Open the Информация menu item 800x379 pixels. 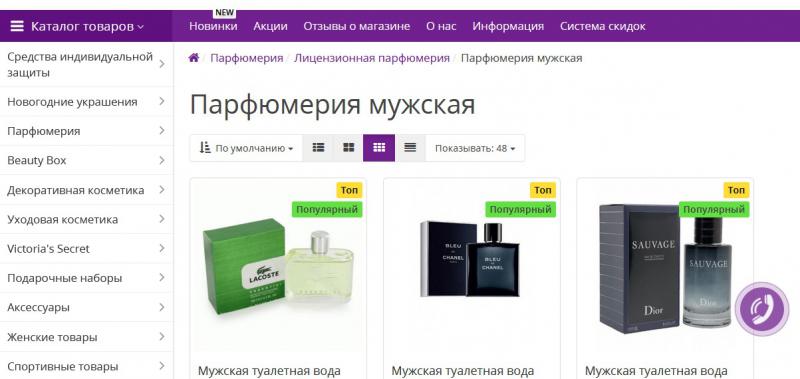point(508,26)
